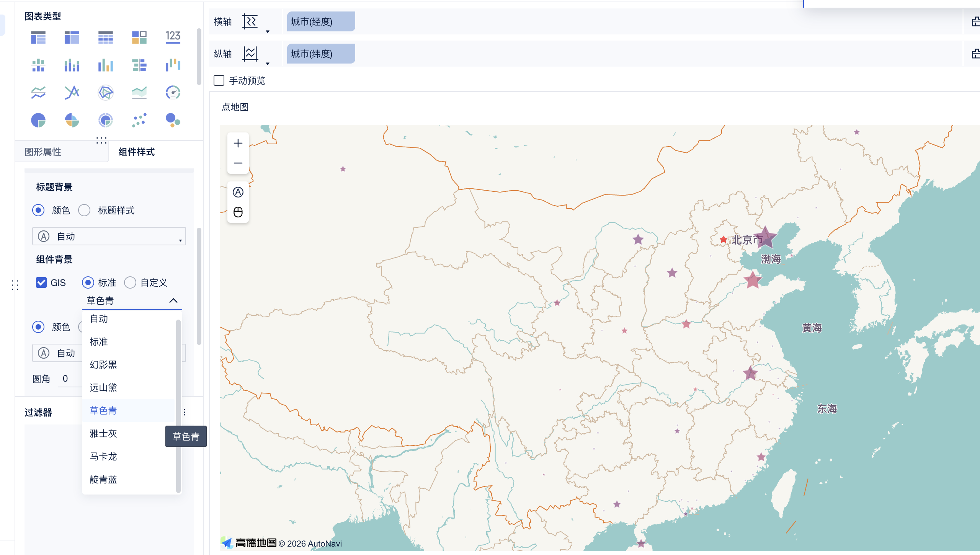Collapse the 草色青 map style dropdown
This screenshot has height=555, width=980.
173,300
